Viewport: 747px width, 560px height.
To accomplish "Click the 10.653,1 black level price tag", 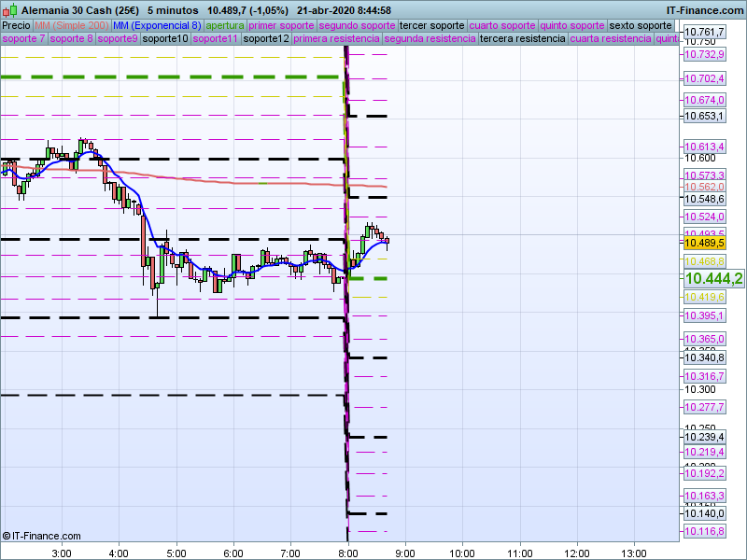I will tap(705, 116).
